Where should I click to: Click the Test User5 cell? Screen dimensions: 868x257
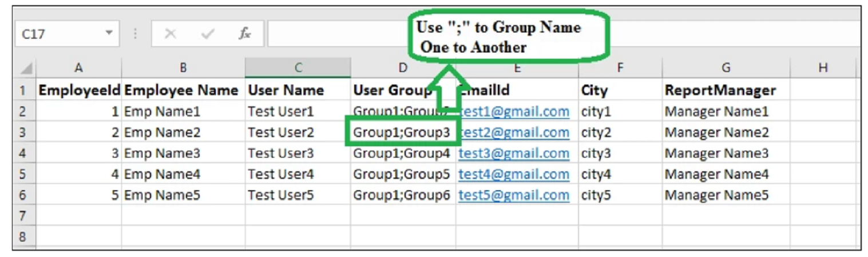pos(298,195)
